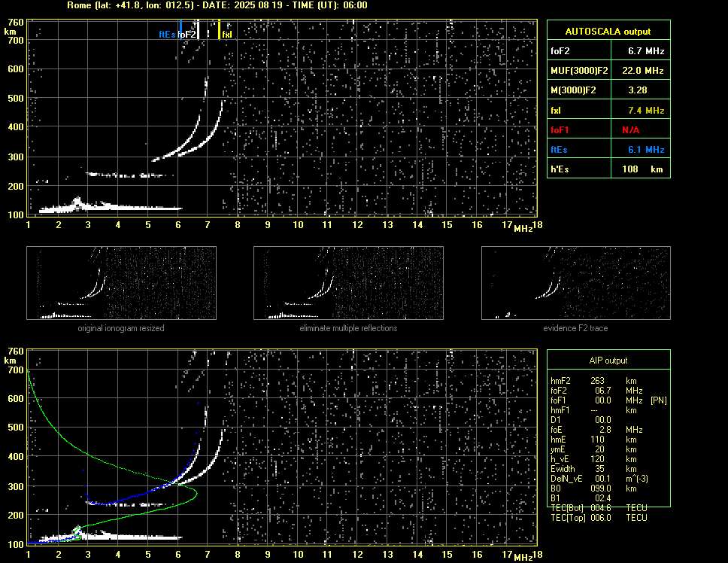The width and height of the screenshot is (728, 563).
Task: Open the original ionogram resized thumbnail
Action: pyautogui.click(x=121, y=283)
